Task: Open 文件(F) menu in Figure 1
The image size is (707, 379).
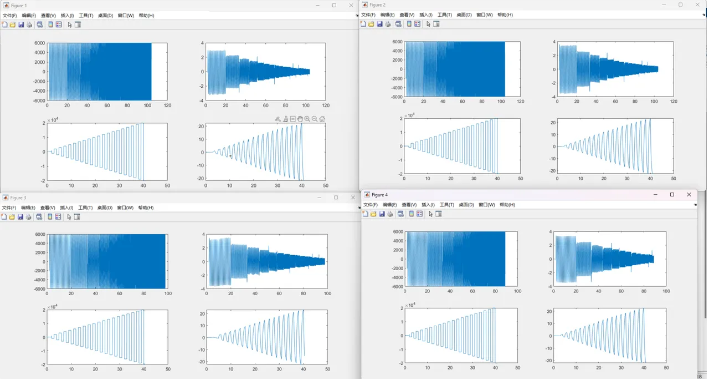Action: point(9,15)
